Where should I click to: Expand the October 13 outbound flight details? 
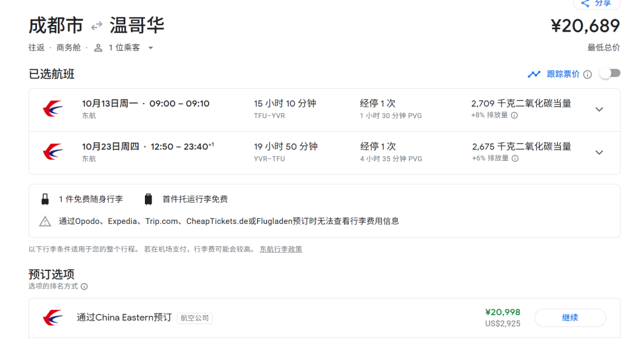pyautogui.click(x=599, y=109)
